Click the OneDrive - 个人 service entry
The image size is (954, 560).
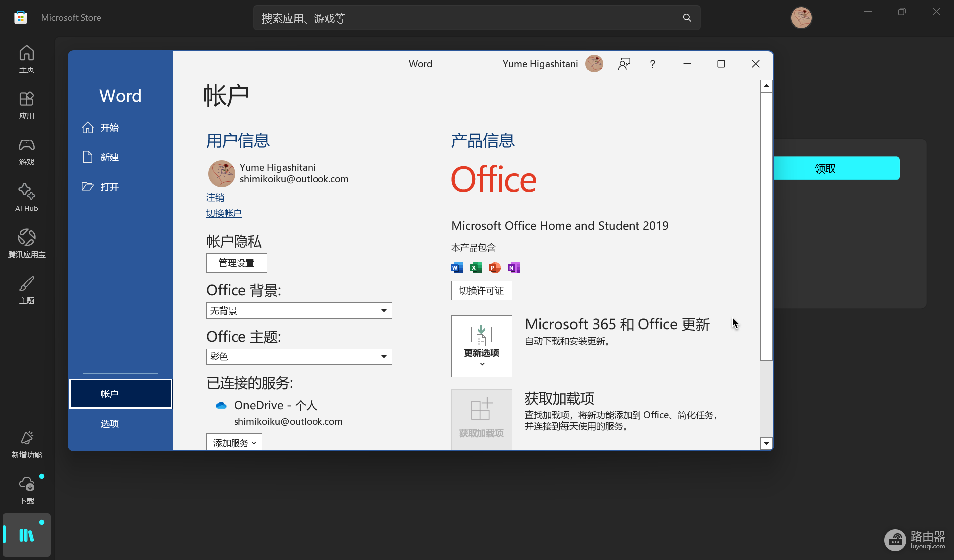(275, 405)
